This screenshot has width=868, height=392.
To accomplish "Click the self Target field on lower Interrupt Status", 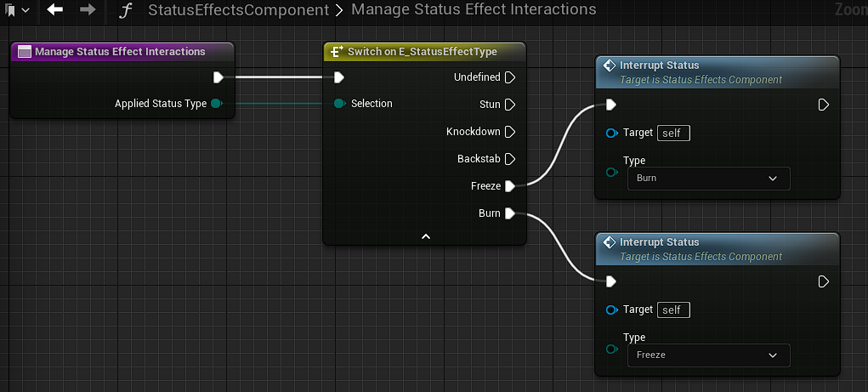I will [673, 310].
